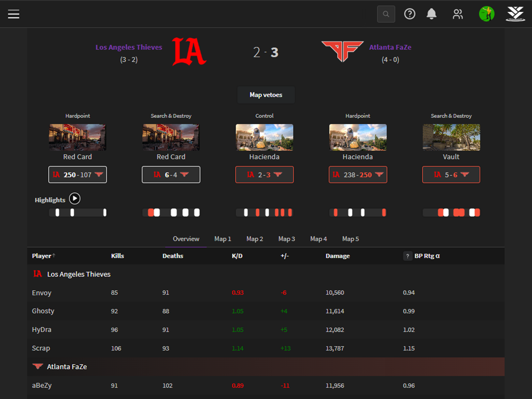The height and width of the screenshot is (399, 532).
Task: Click first red marker on Map 5 highlights bar
Action: click(x=440, y=213)
